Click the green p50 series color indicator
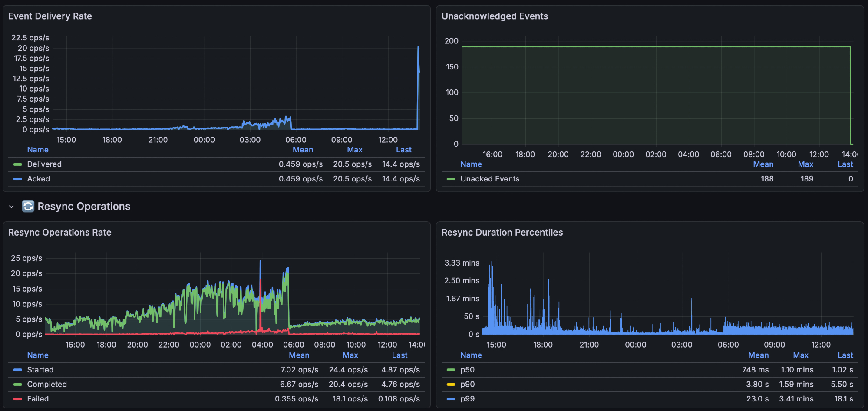The height and width of the screenshot is (411, 868). click(451, 370)
